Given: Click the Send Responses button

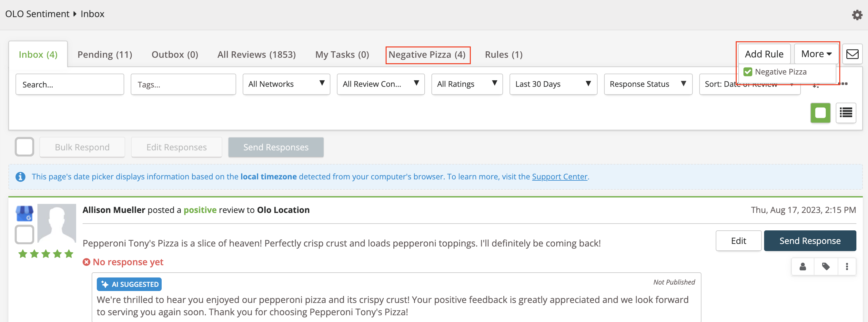Looking at the screenshot, I should click(x=276, y=147).
